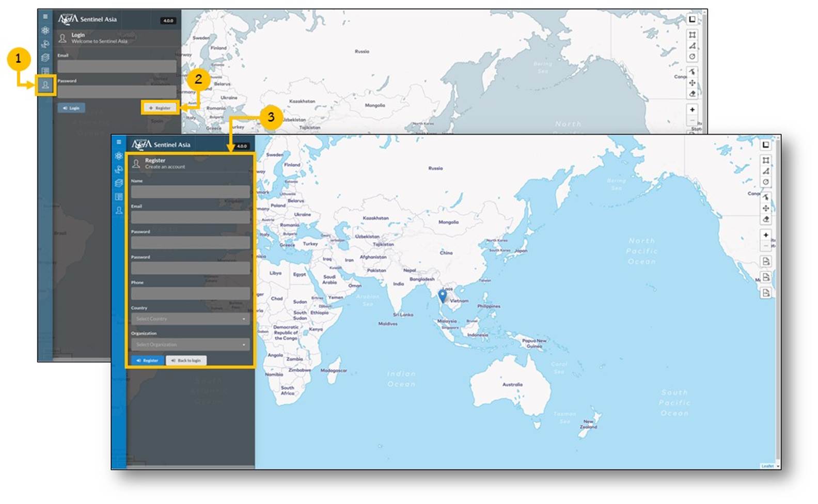Expand the Select Organization dropdown
Image resolution: width=818 pixels, height=504 pixels.
tap(190, 344)
